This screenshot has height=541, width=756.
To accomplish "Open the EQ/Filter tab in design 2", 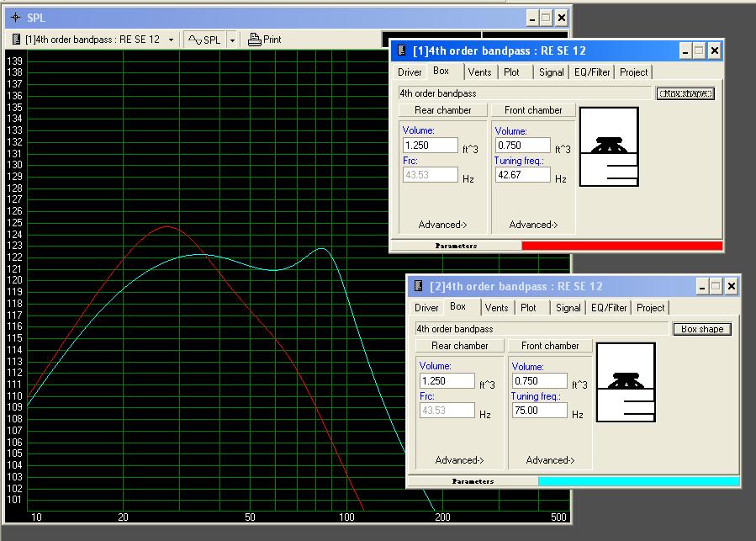I will point(611,308).
